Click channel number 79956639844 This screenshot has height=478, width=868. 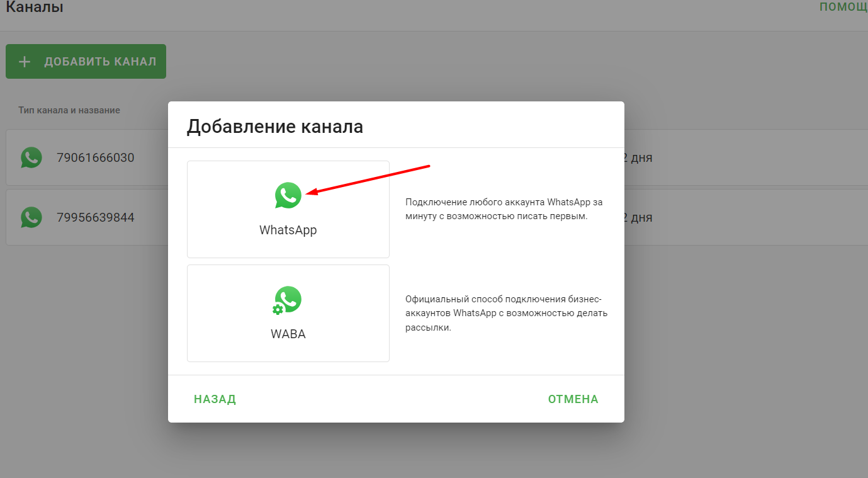tap(96, 218)
